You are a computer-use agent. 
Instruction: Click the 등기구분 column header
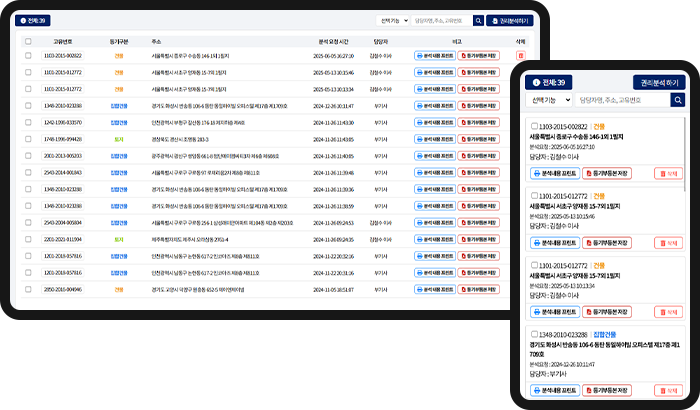coord(119,41)
